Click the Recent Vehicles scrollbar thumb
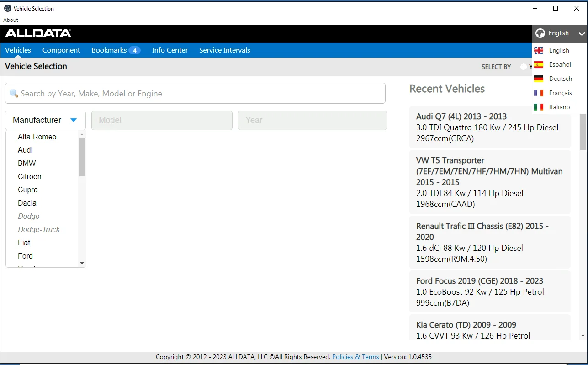The height and width of the screenshot is (365, 588). pos(583,132)
